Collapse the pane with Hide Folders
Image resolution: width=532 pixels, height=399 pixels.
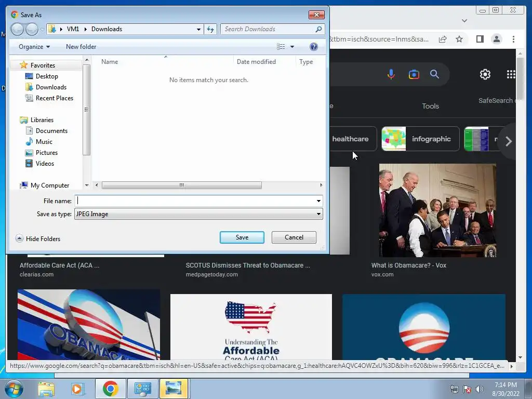38,238
